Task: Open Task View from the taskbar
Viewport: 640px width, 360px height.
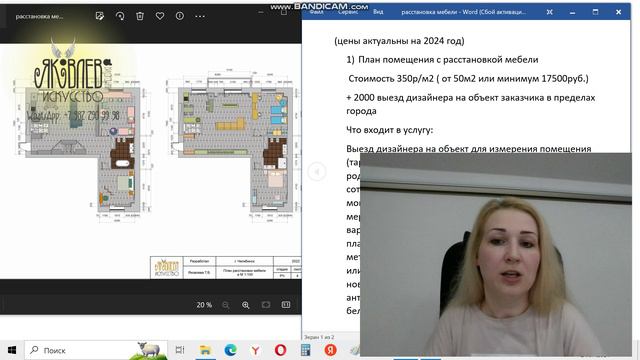Action: [x=180, y=350]
